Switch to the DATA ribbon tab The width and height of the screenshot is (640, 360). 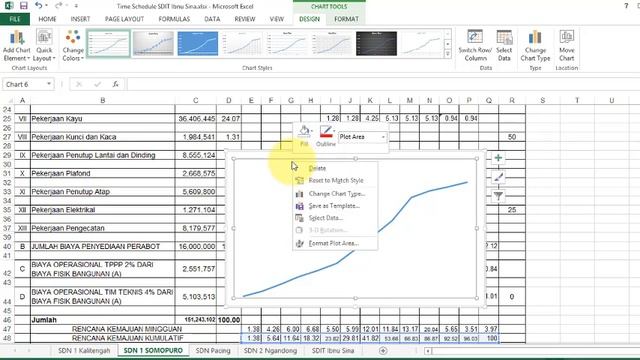coord(212,19)
